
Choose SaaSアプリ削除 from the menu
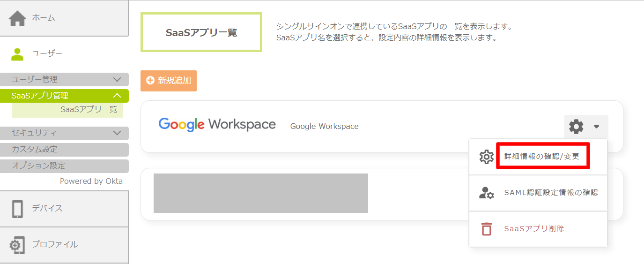(x=534, y=229)
